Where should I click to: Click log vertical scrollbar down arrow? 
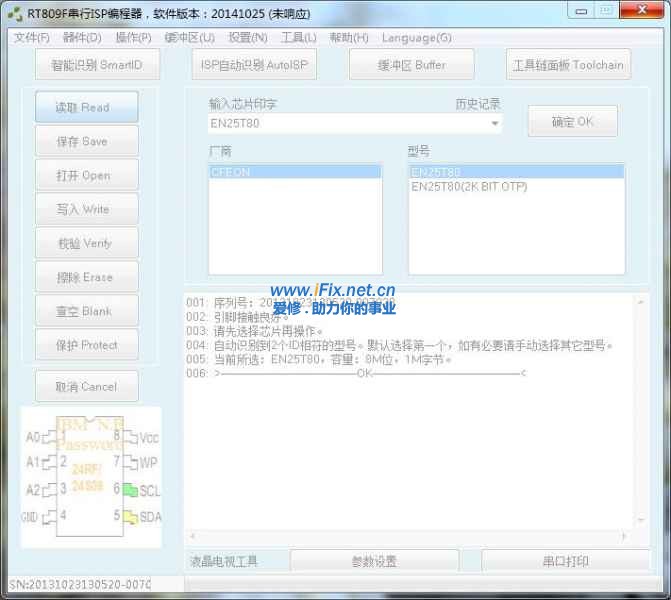(x=641, y=519)
